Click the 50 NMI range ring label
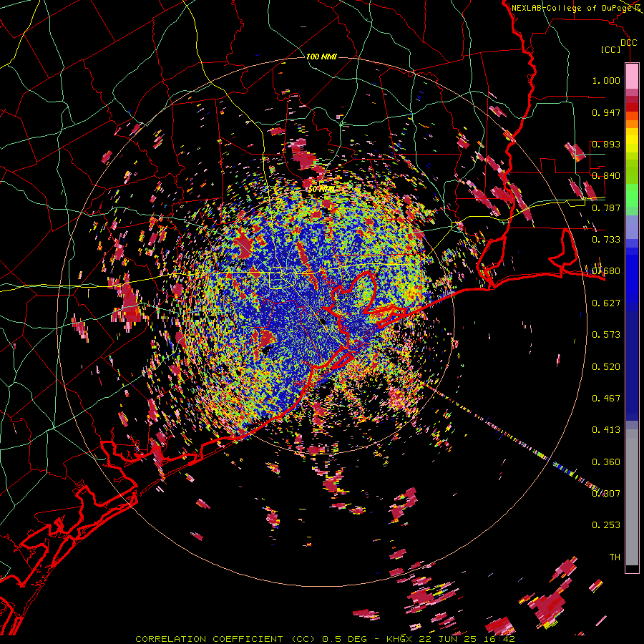644x644 pixels. (x=321, y=189)
